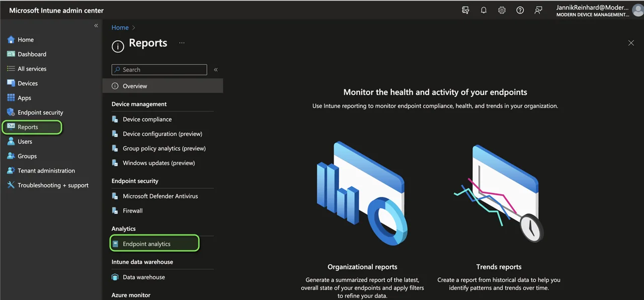This screenshot has height=300, width=644.
Task: Open the help question mark icon
Action: pyautogui.click(x=520, y=10)
